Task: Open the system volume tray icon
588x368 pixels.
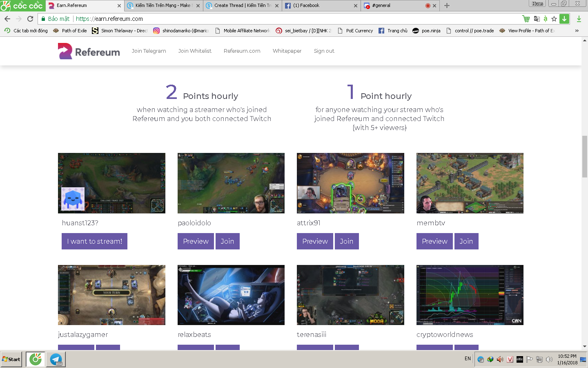Action: [x=549, y=359]
